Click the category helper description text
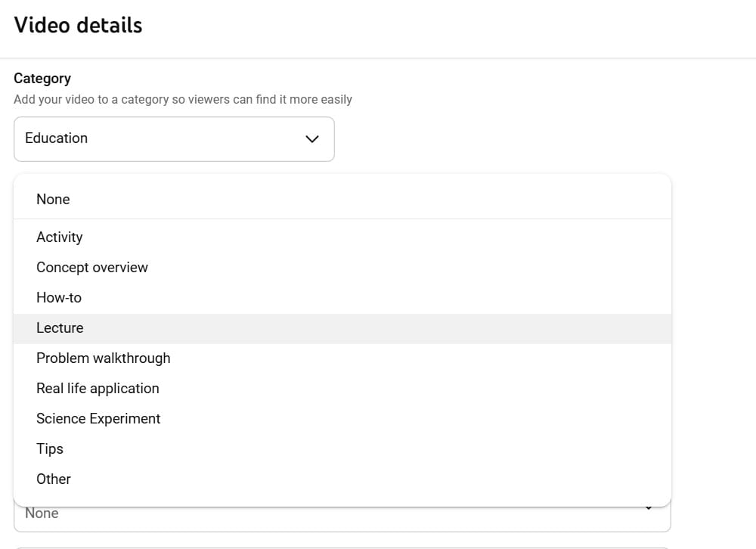This screenshot has width=756, height=549. click(183, 99)
